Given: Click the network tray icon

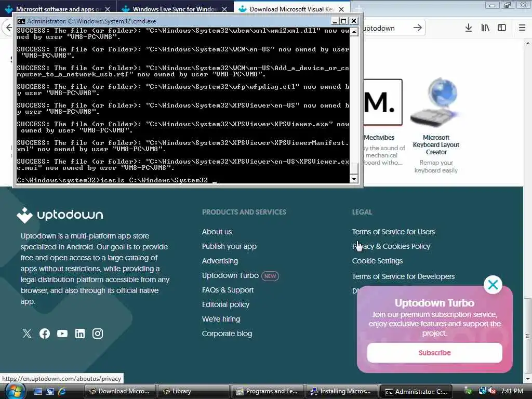Looking at the screenshot, I should click(482, 391).
